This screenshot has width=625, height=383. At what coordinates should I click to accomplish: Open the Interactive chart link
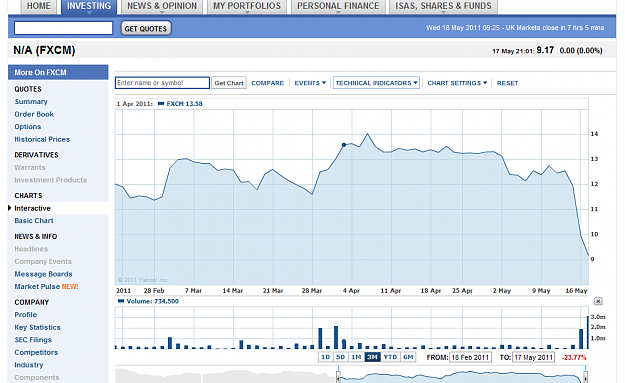[x=33, y=208]
